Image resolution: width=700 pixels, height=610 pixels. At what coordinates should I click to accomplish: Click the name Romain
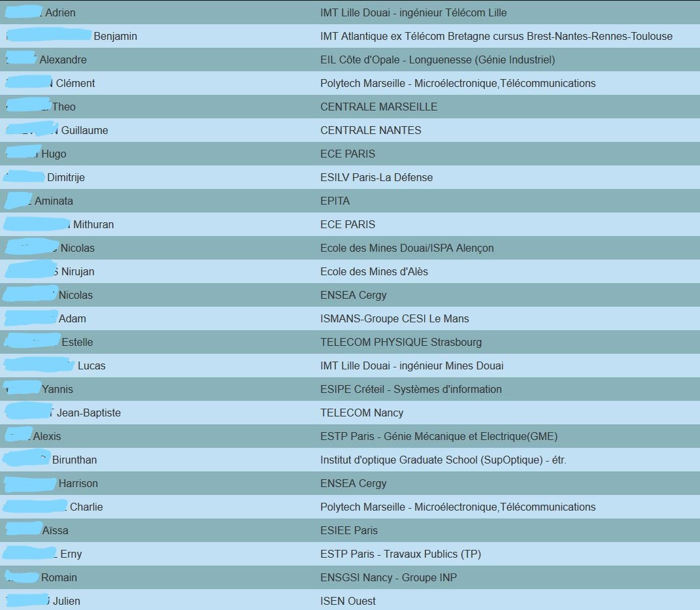(59, 578)
